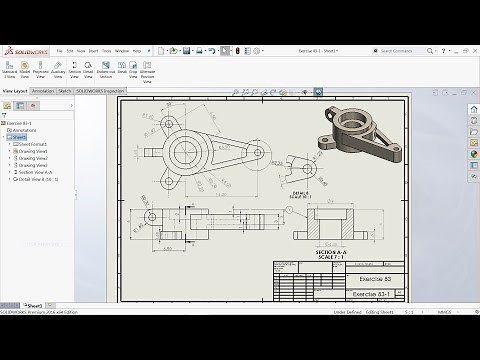Click the Rotate View icon
Image resolution: width=480 pixels, height=360 pixels.
tap(273, 92)
